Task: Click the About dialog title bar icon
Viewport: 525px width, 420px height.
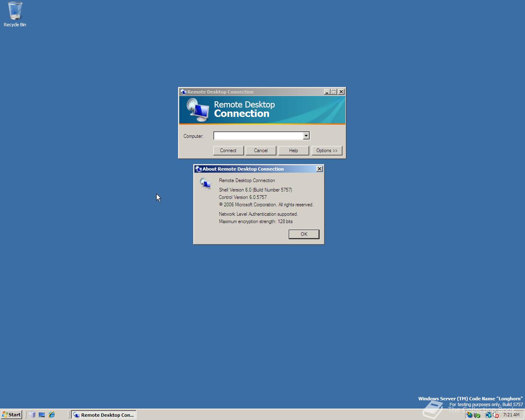Action: point(199,169)
